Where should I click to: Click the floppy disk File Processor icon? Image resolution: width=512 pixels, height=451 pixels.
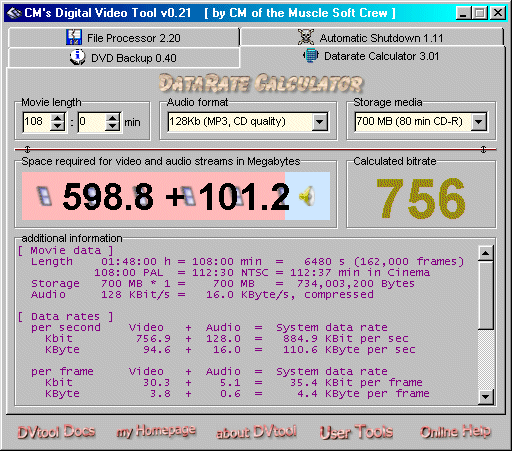click(x=74, y=37)
